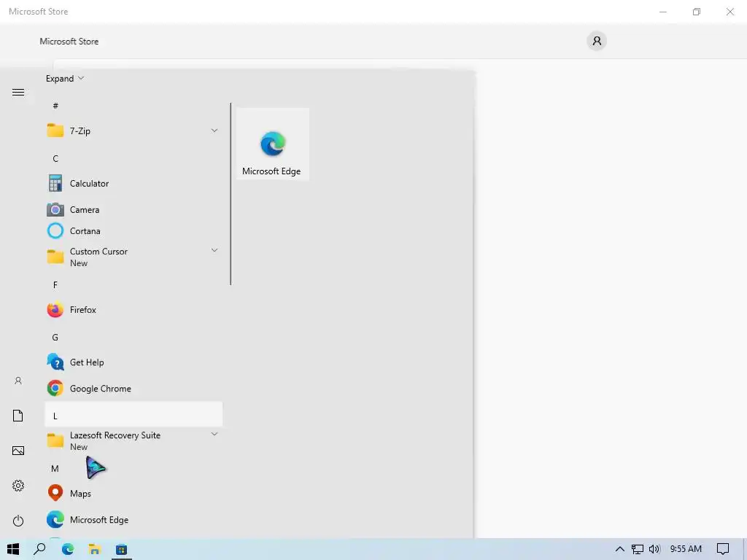Launch Calculator from the app list
The image size is (747, 560).
coord(133,183)
